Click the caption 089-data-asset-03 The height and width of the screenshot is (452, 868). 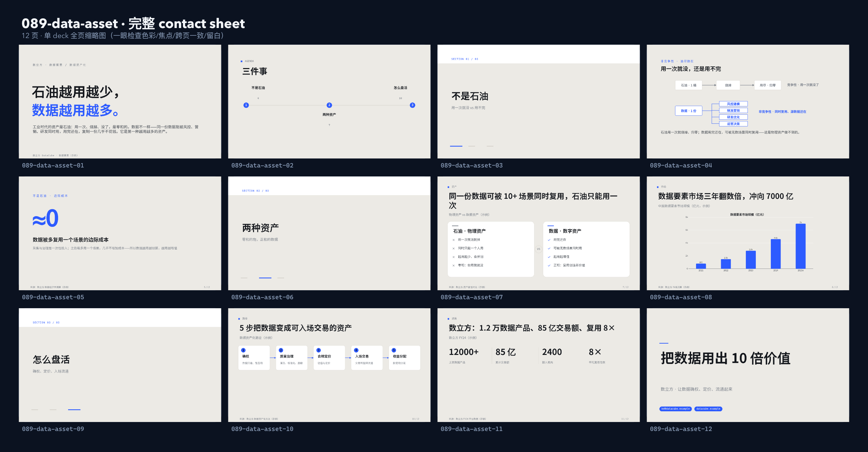(471, 165)
